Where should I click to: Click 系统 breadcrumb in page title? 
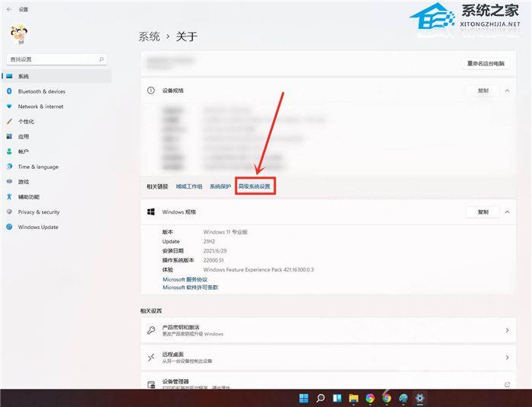(149, 37)
